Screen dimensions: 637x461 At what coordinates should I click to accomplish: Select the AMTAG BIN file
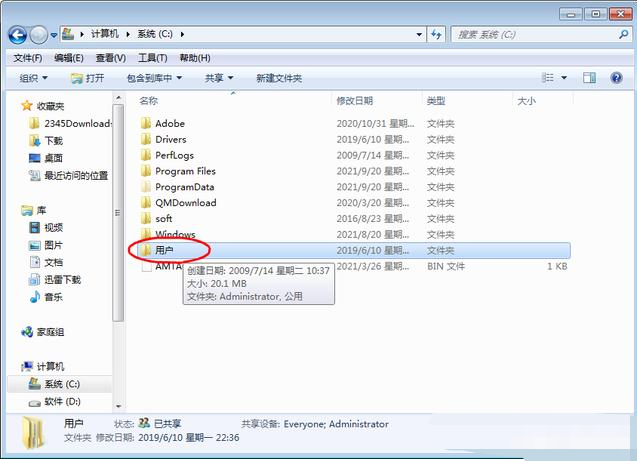pos(167,267)
